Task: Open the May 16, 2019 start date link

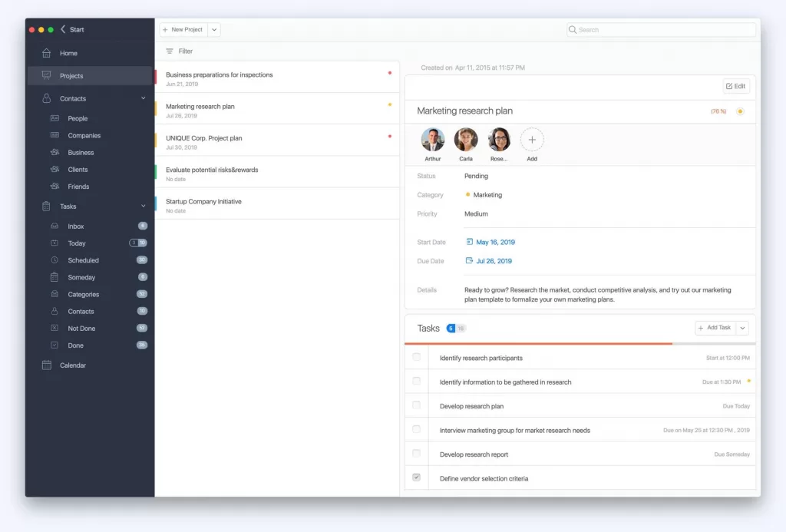Action: (495, 241)
